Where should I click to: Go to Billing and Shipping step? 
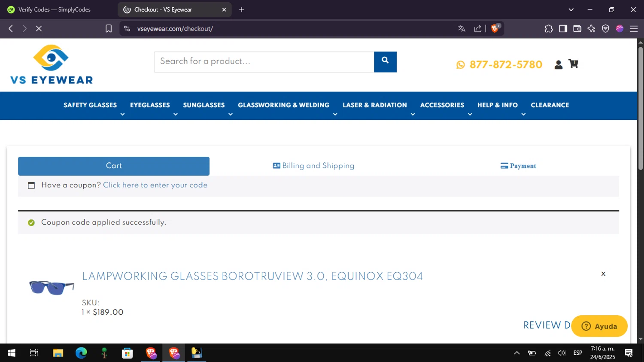pos(314,166)
